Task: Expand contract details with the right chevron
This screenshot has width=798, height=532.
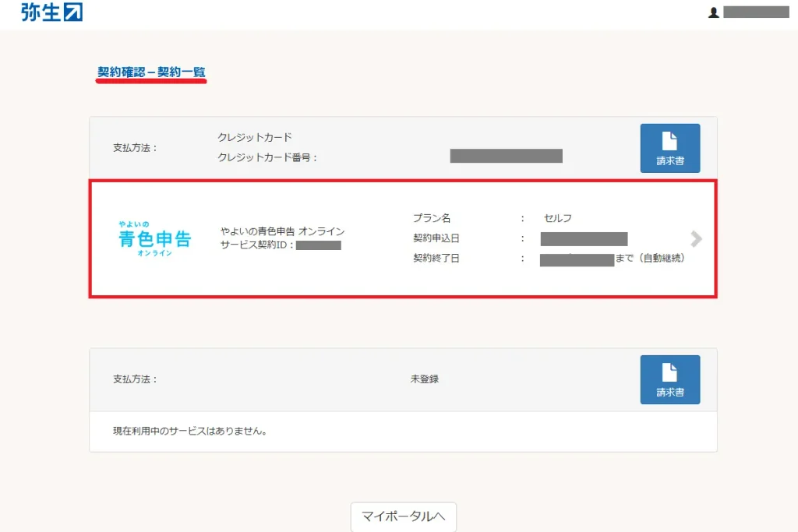Action: [696, 238]
